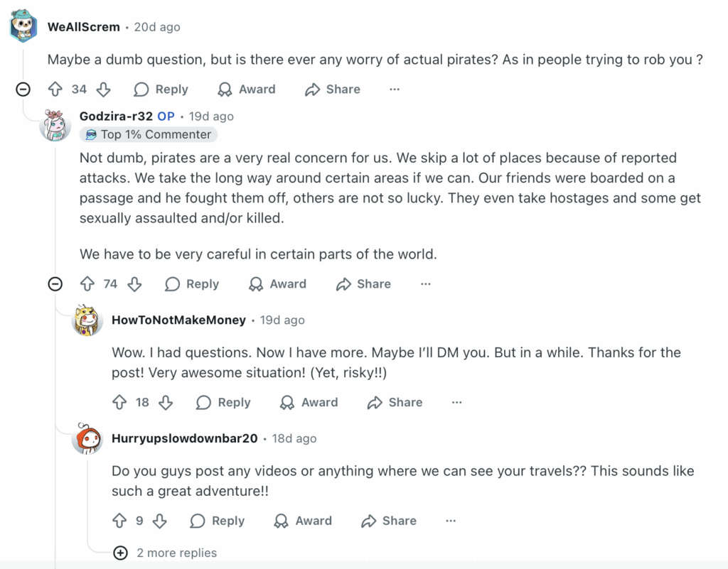Share Hurryupslowdownbar20's comment
This screenshot has width=728, height=569.
point(389,521)
